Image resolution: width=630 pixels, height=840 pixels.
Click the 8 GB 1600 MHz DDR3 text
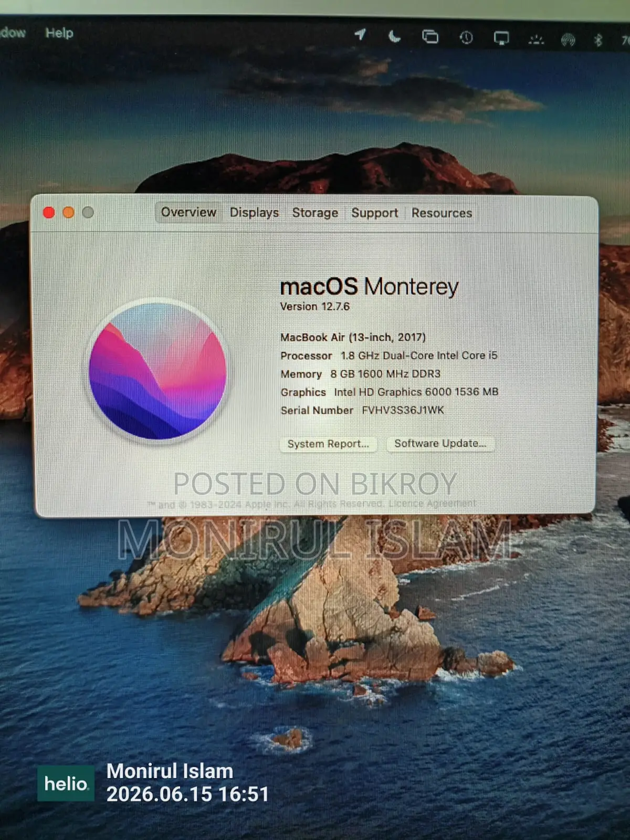385,374
